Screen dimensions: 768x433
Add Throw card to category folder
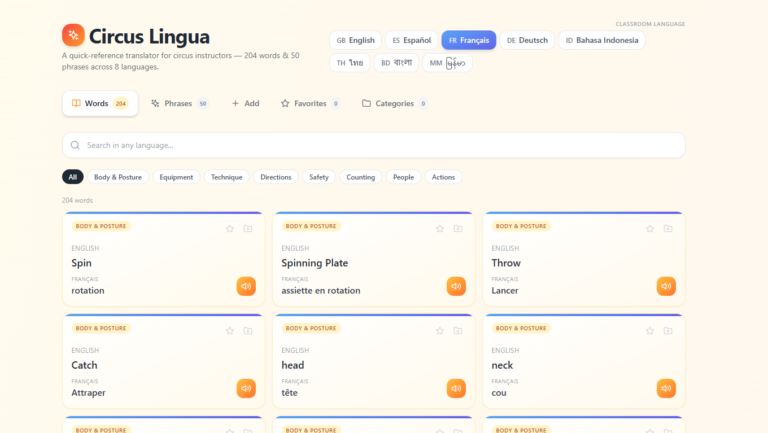[x=668, y=229]
